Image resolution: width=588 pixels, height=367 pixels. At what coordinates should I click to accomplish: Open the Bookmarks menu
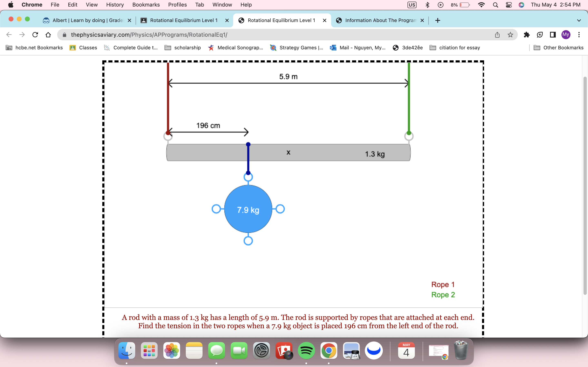(146, 5)
